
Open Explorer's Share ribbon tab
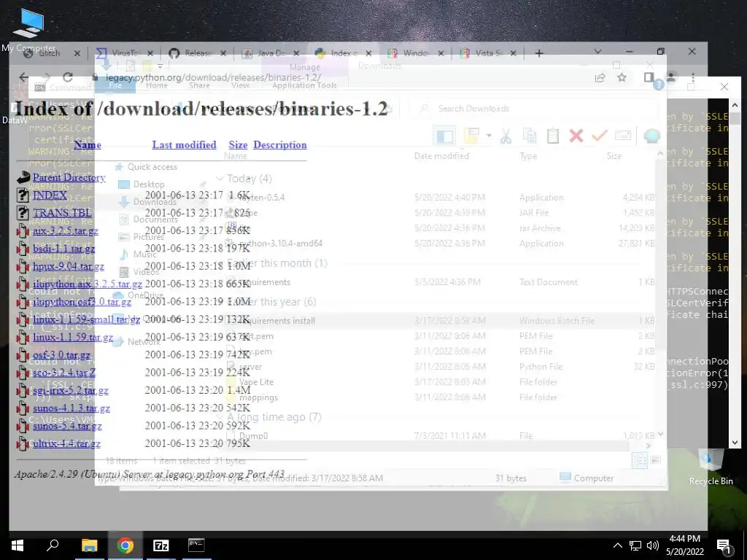(199, 85)
